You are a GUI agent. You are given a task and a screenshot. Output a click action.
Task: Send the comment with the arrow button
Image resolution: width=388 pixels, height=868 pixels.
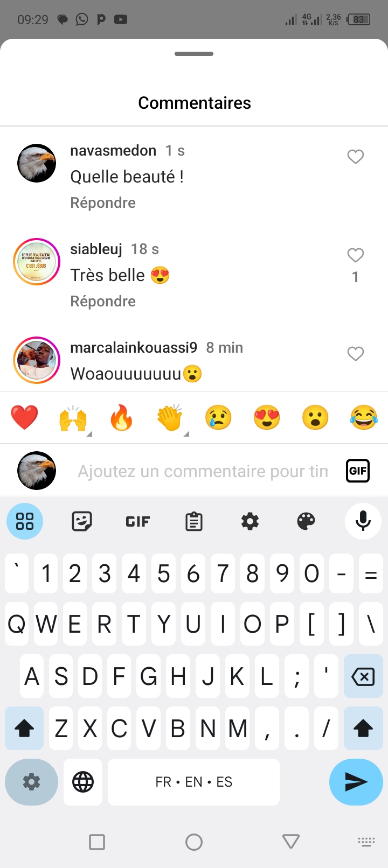point(356,782)
